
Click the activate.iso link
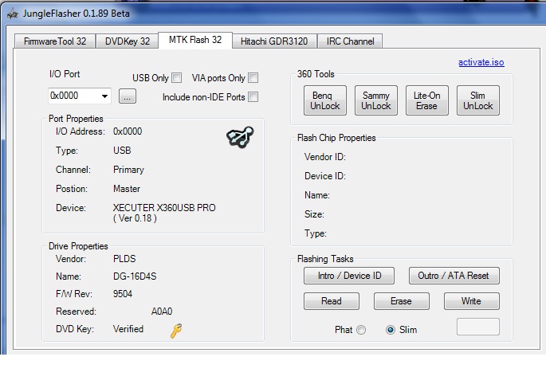[x=481, y=62]
